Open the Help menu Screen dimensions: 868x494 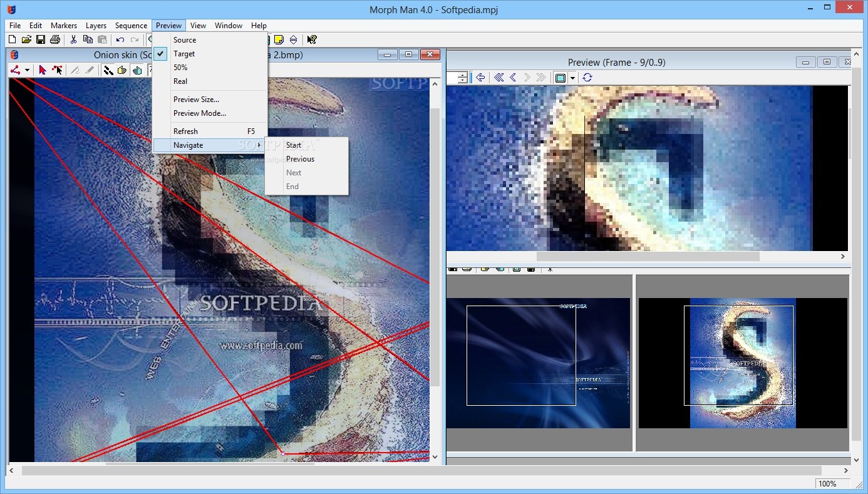point(259,26)
